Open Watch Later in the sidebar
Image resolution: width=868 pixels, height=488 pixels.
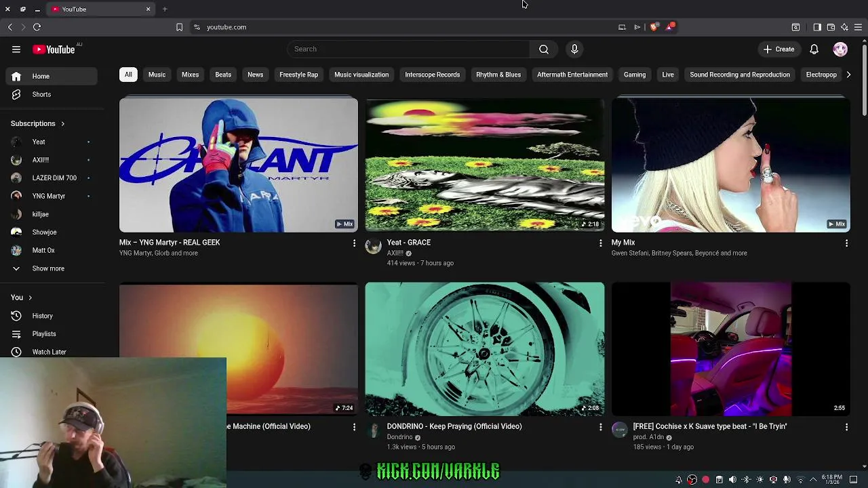[x=52, y=352]
